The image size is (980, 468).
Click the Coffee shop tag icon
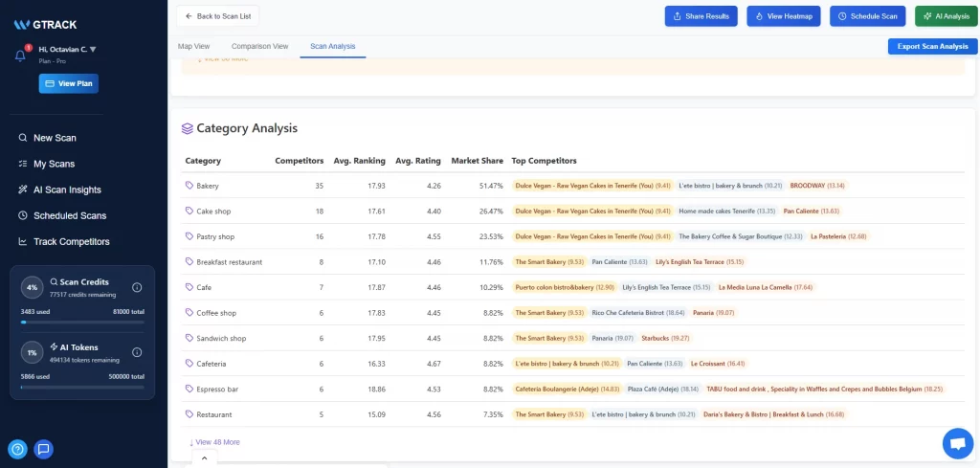coord(189,312)
